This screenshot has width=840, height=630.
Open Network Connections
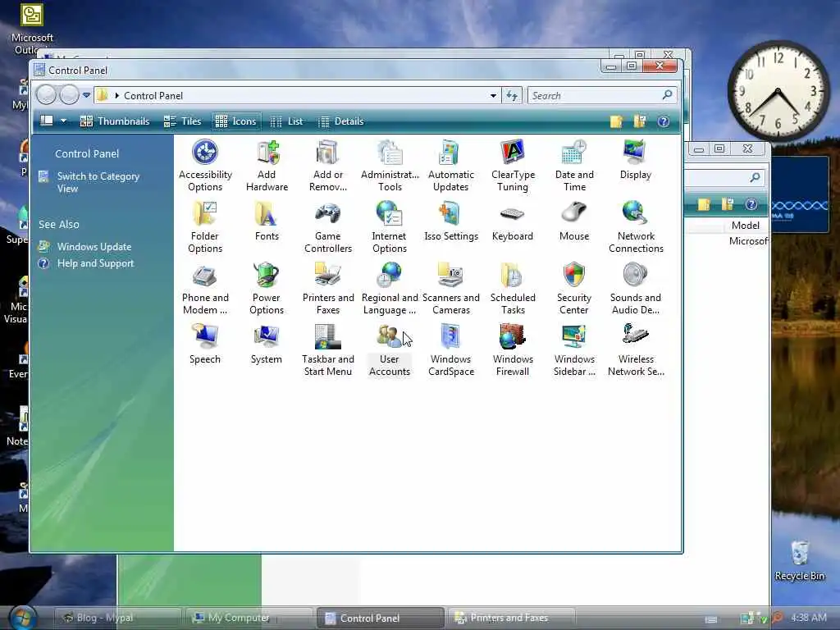[x=636, y=226]
